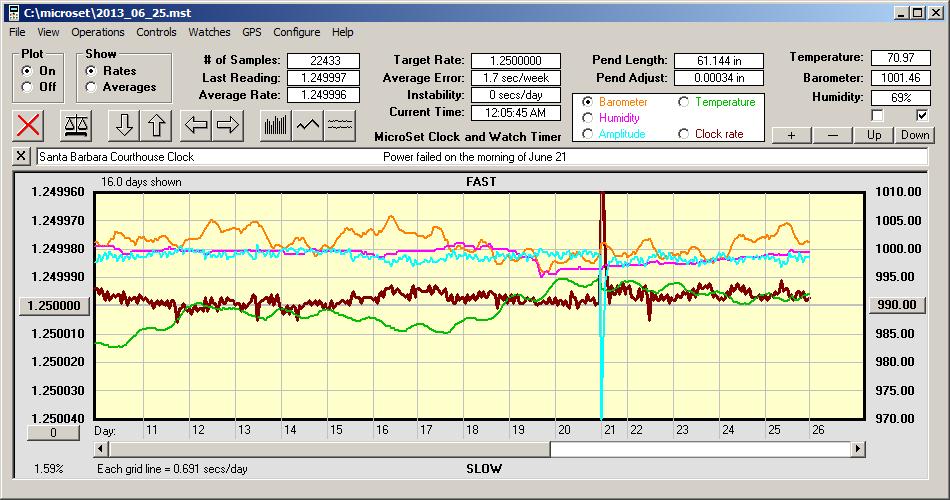
Task: Untick the checked box under Humidity
Action: (922, 115)
